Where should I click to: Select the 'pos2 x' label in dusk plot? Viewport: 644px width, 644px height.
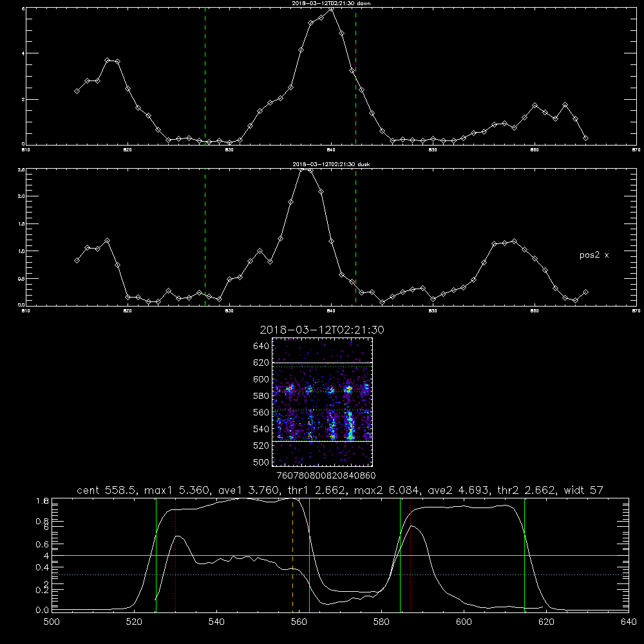(x=594, y=255)
